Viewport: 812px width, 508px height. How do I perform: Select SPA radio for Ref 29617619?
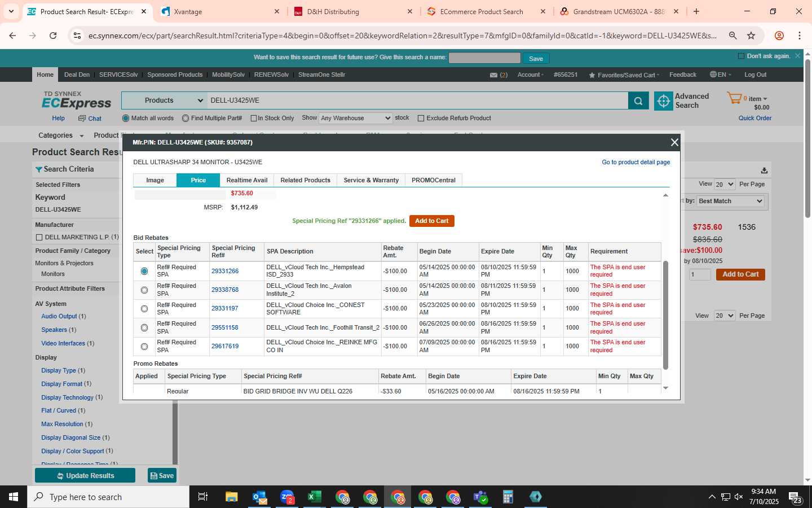[144, 347]
